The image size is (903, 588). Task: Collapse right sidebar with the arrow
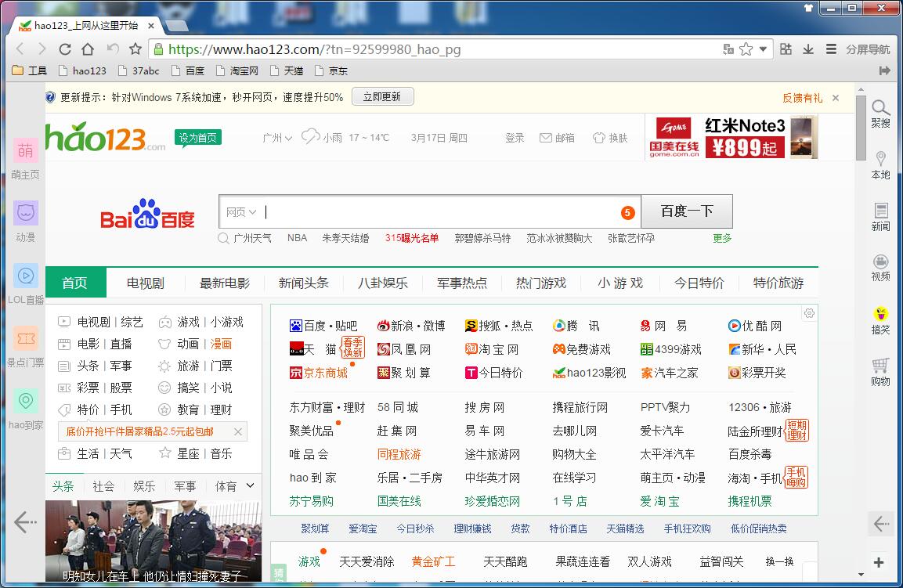coord(881,524)
